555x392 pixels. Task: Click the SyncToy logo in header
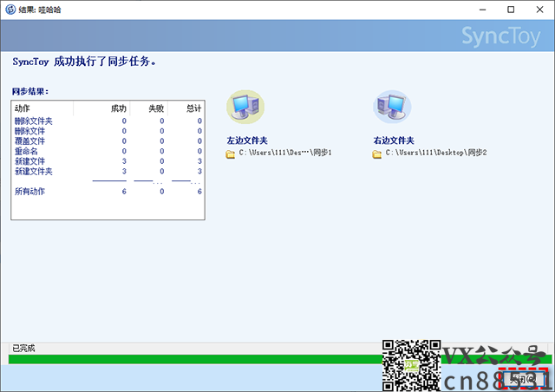coord(501,36)
